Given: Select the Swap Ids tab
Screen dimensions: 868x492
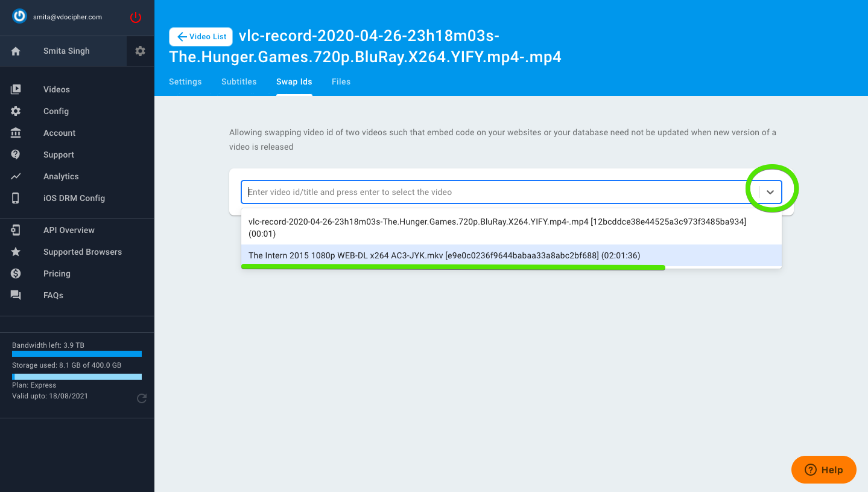Looking at the screenshot, I should click(294, 81).
